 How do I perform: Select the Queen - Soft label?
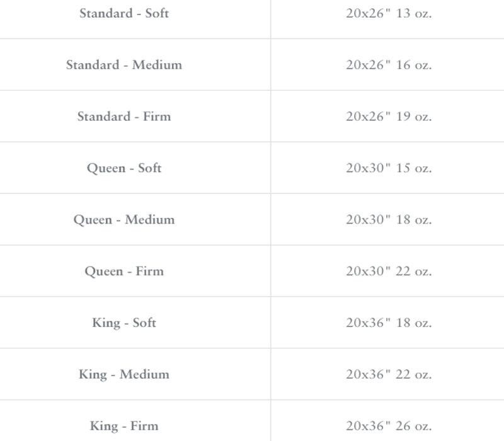(124, 168)
